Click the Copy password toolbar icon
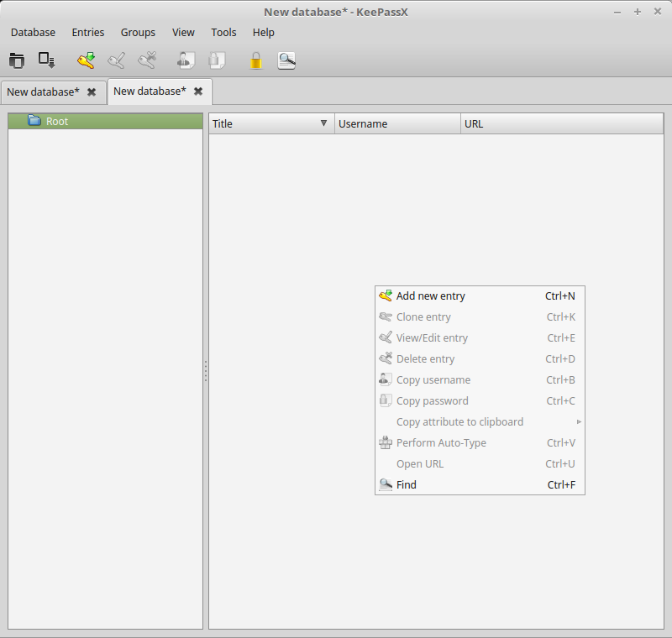Screen dimensions: 672x638 pos(217,60)
